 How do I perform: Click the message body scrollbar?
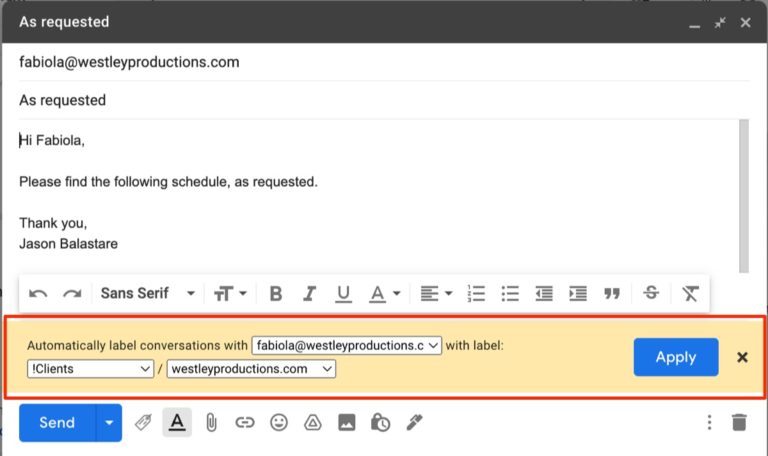[744, 196]
